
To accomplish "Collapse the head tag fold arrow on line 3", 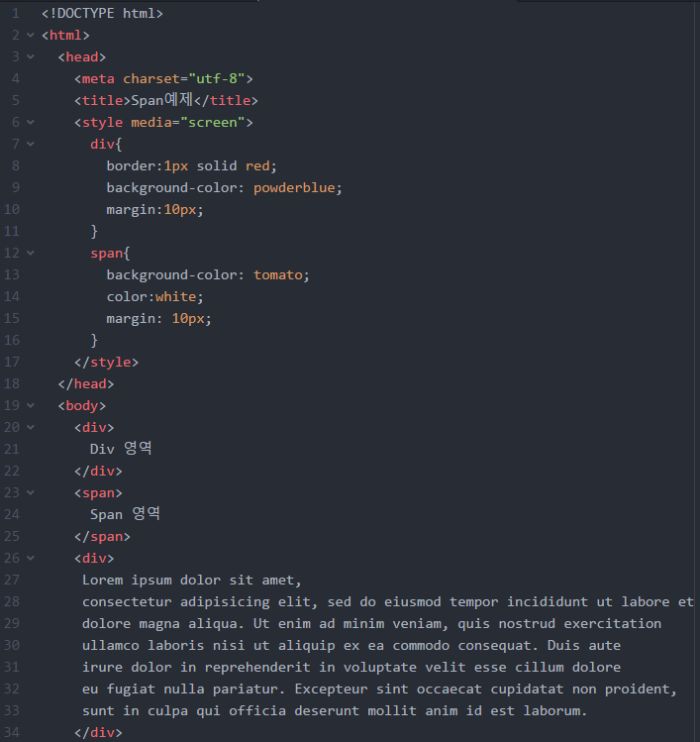I will pos(31,56).
